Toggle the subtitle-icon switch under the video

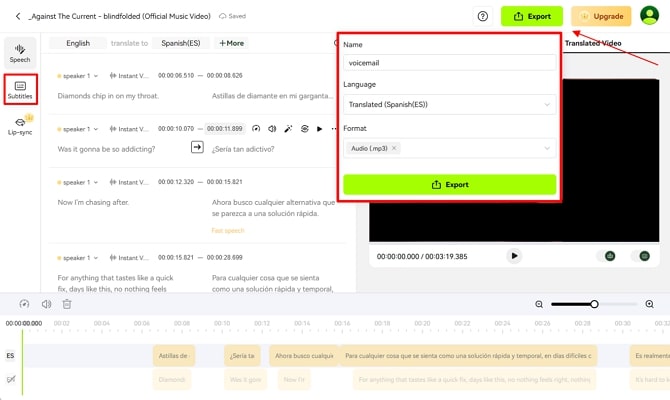click(641, 256)
